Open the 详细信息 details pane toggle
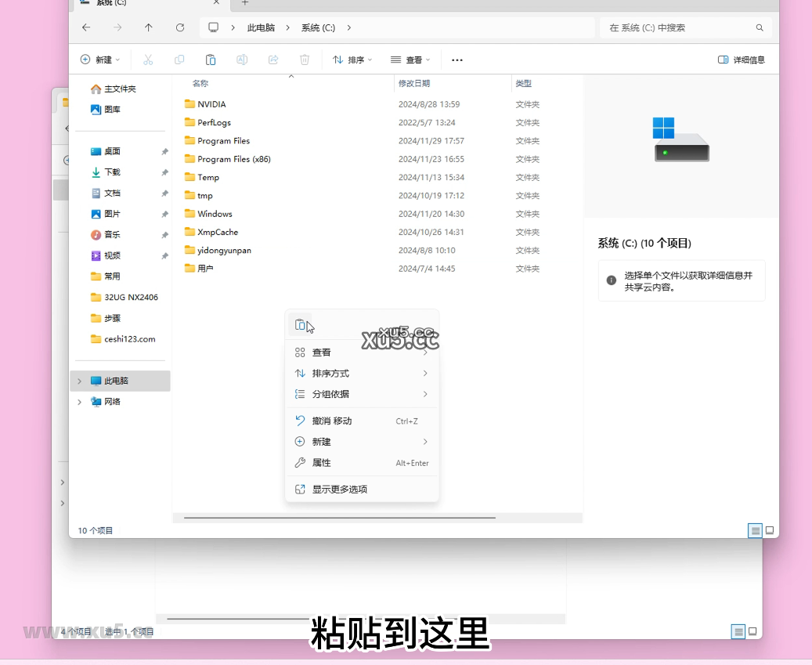812x665 pixels. [740, 59]
